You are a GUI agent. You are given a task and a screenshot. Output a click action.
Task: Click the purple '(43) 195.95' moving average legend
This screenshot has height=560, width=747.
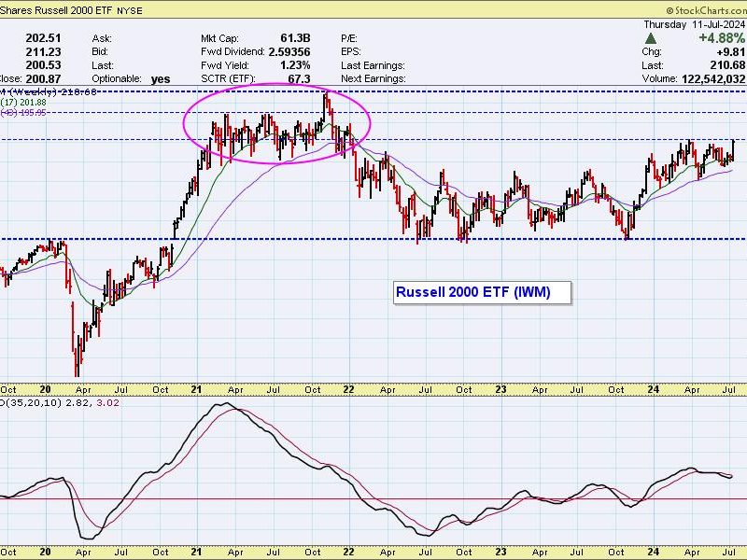click(23, 113)
